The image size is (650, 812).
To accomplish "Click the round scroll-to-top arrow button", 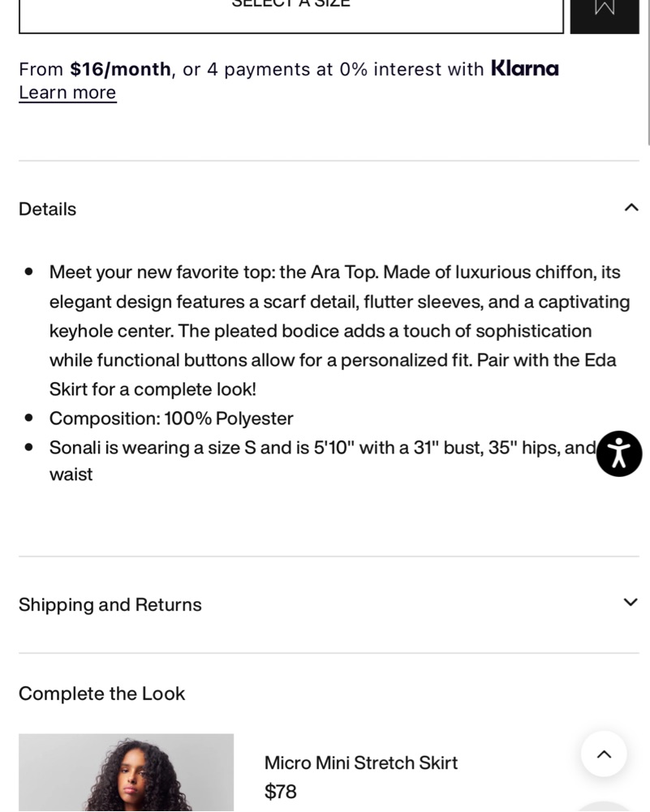I will click(x=604, y=754).
